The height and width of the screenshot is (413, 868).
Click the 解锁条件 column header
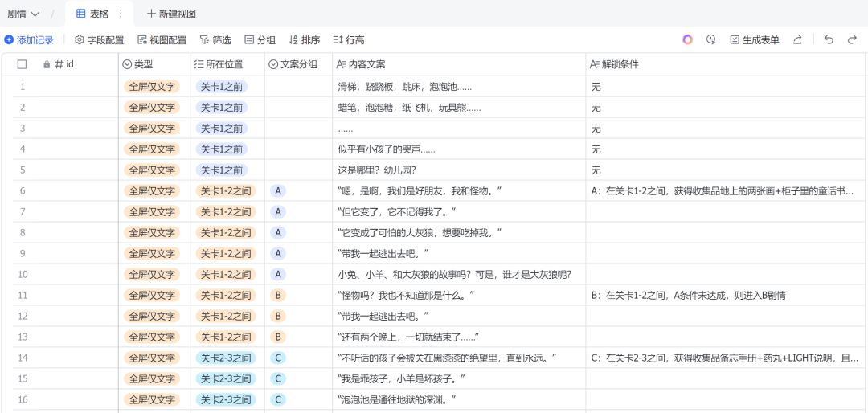(727, 64)
